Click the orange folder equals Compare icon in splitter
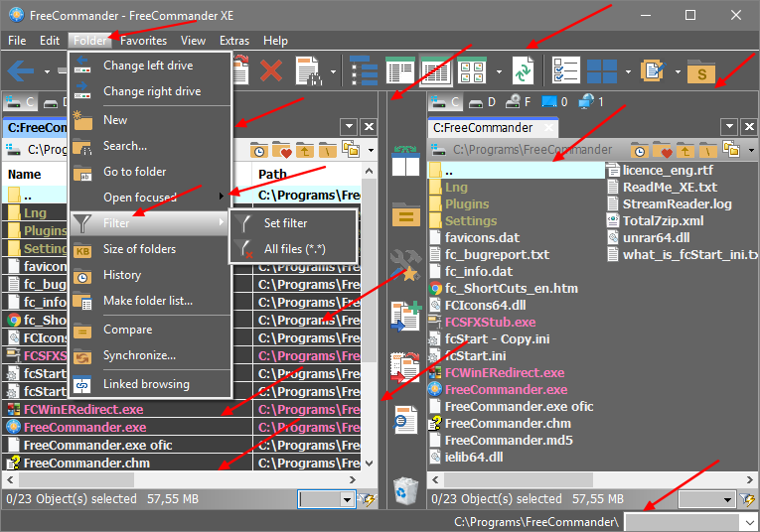Image resolution: width=760 pixels, height=532 pixels. pyautogui.click(x=406, y=214)
